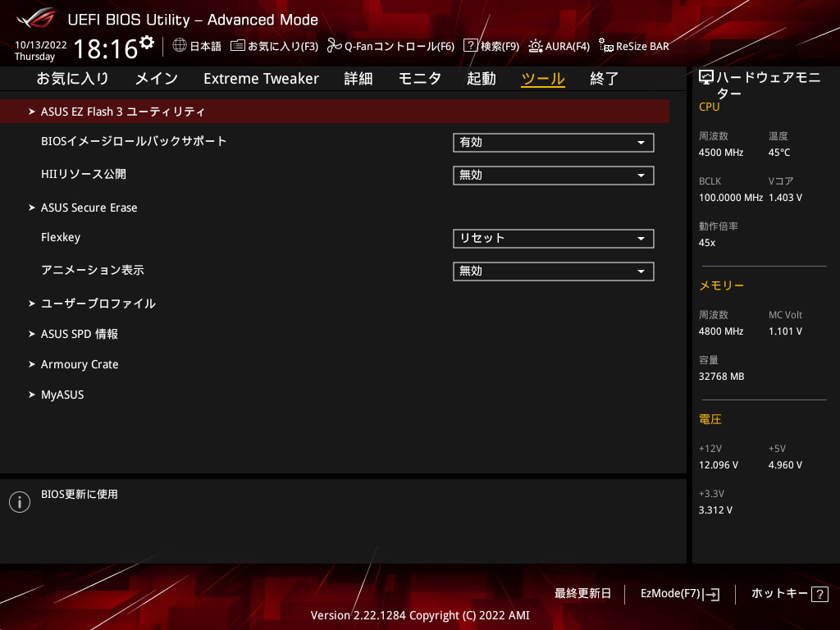Open clock settings gear icon
Image resolution: width=840 pixels, height=630 pixels.
146,42
